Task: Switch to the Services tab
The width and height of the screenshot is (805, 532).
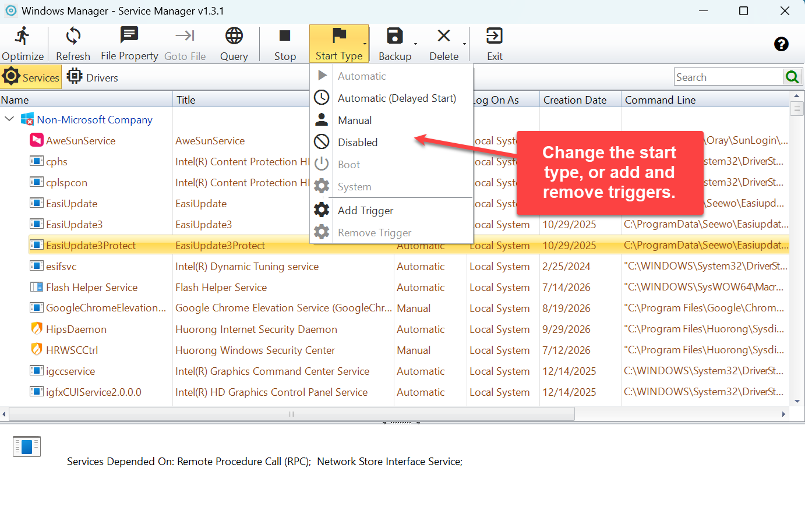Action: coord(31,77)
